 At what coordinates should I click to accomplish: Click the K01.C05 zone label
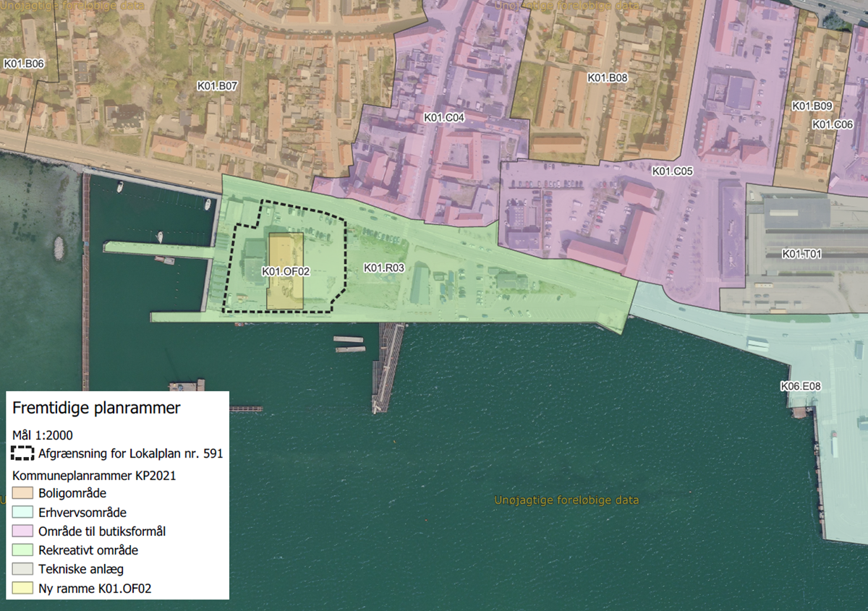pos(673,171)
